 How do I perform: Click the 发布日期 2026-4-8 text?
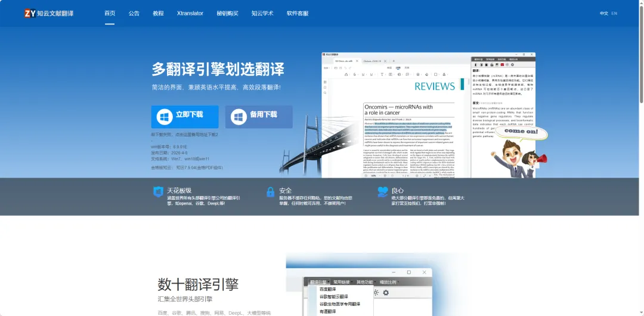click(x=169, y=153)
